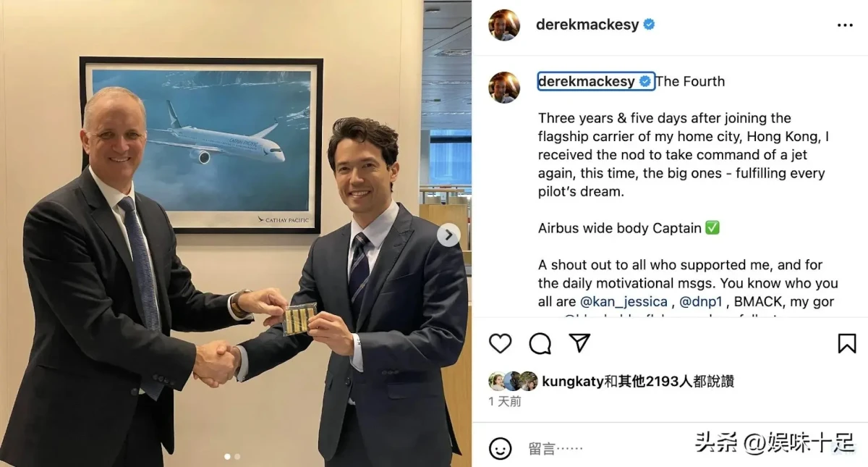Open emoji picker in comment box
The image size is (868, 467).
pyautogui.click(x=501, y=448)
